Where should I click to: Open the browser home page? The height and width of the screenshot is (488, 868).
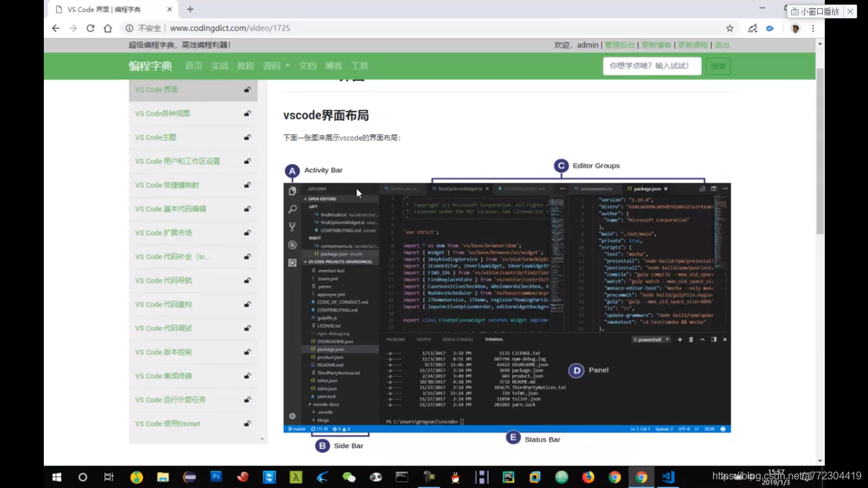[108, 28]
